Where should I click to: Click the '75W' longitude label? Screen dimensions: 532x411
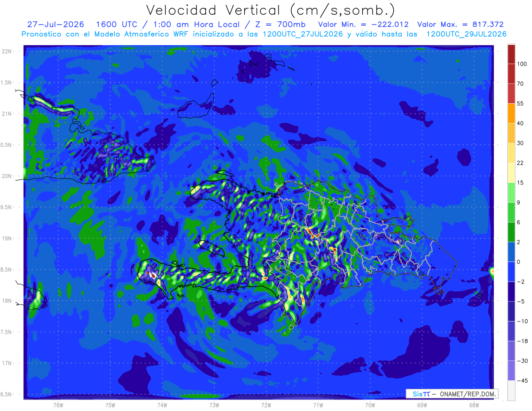click(110, 405)
